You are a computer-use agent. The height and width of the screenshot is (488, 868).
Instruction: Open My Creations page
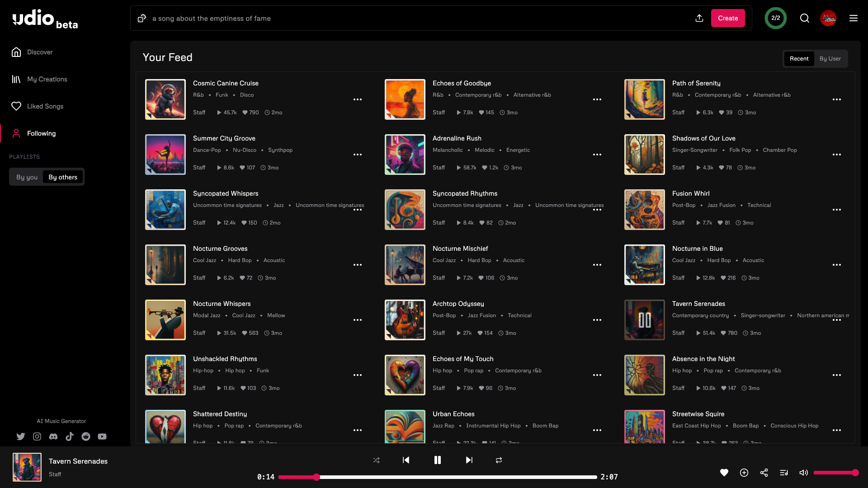pyautogui.click(x=47, y=79)
